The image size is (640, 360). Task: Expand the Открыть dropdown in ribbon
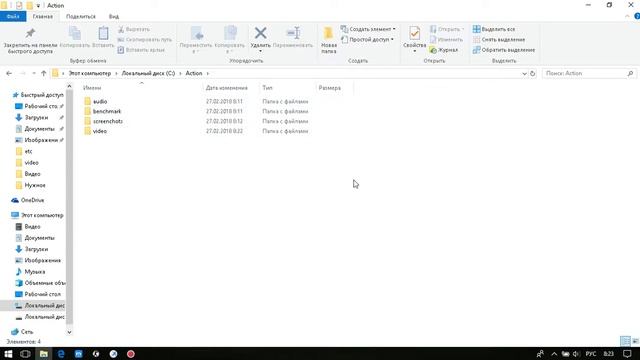coord(463,29)
